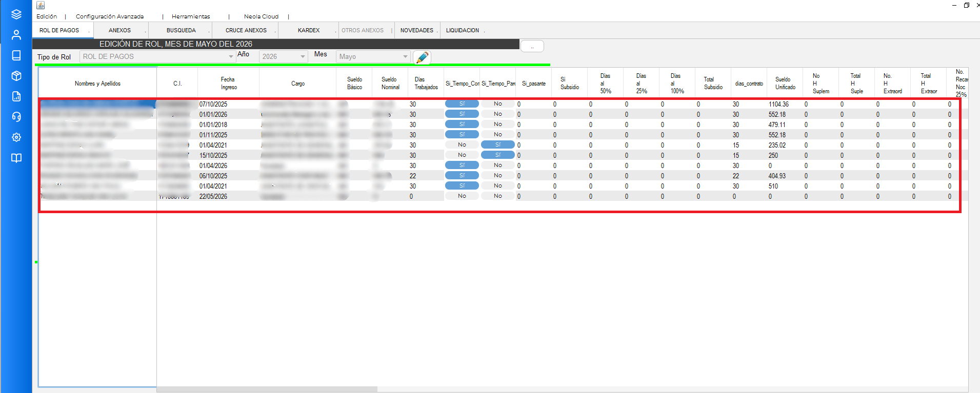Click the small '..' button beside the title bar
Screen dimensions: 980x393
(532, 46)
